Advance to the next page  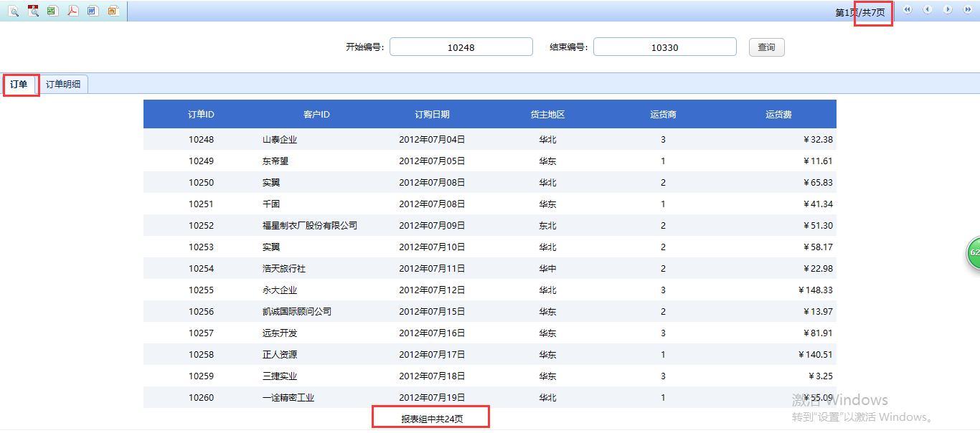pos(948,10)
